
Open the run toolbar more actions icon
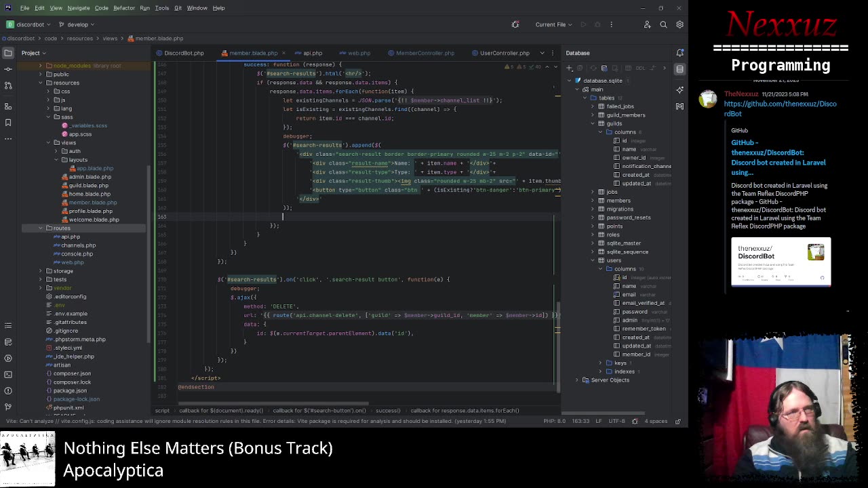611,24
